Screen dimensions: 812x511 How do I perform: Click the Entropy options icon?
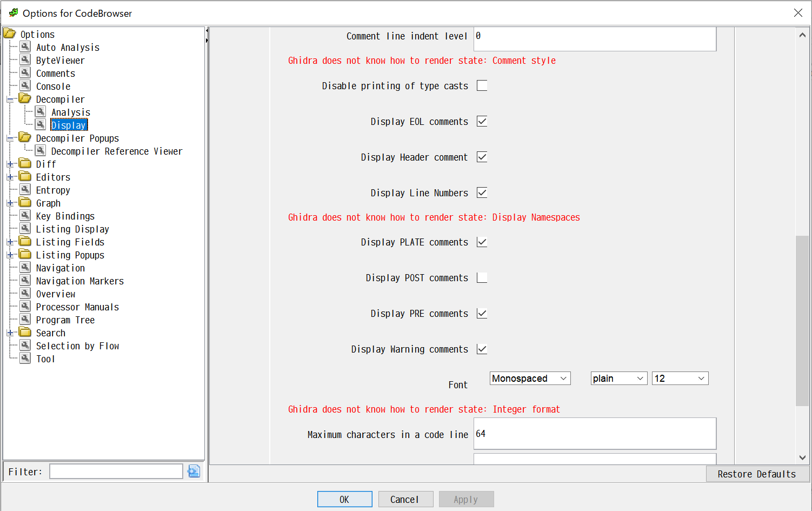[x=25, y=190]
